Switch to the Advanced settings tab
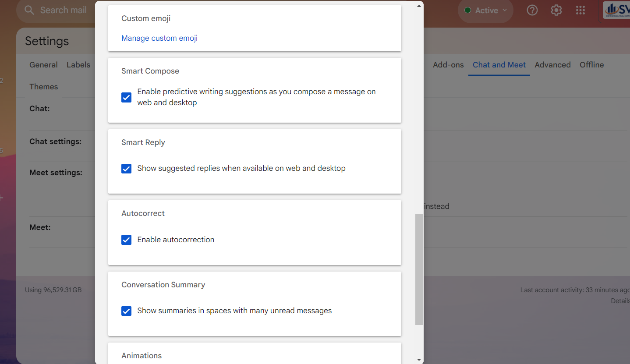The image size is (630, 364). pyautogui.click(x=552, y=65)
